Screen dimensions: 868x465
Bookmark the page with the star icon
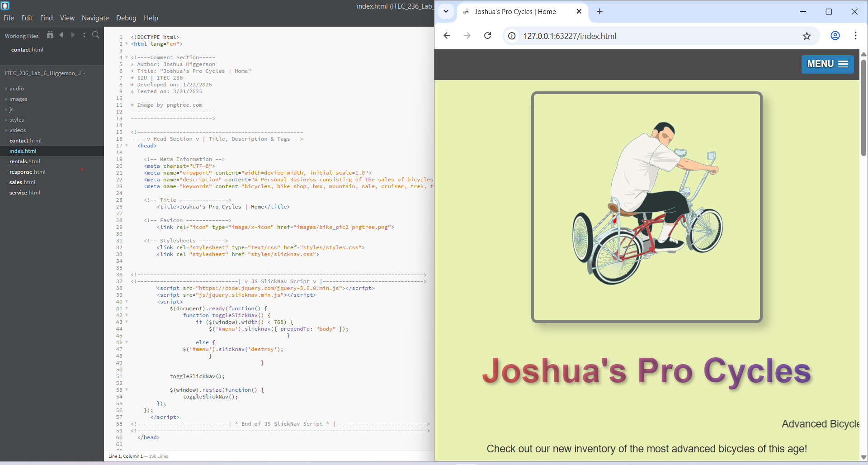(807, 36)
